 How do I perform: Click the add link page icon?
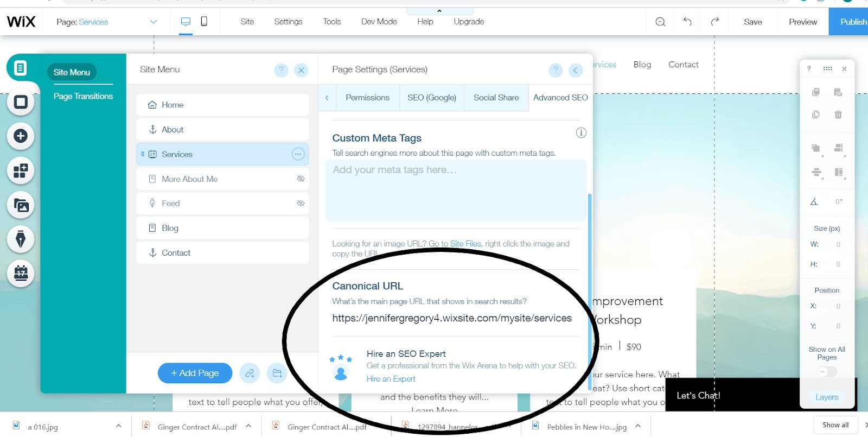(x=250, y=373)
